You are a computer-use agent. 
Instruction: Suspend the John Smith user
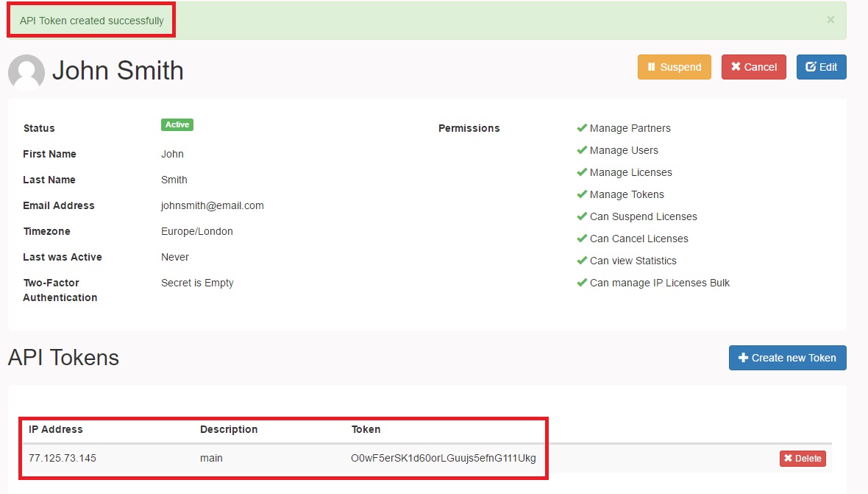tap(675, 67)
